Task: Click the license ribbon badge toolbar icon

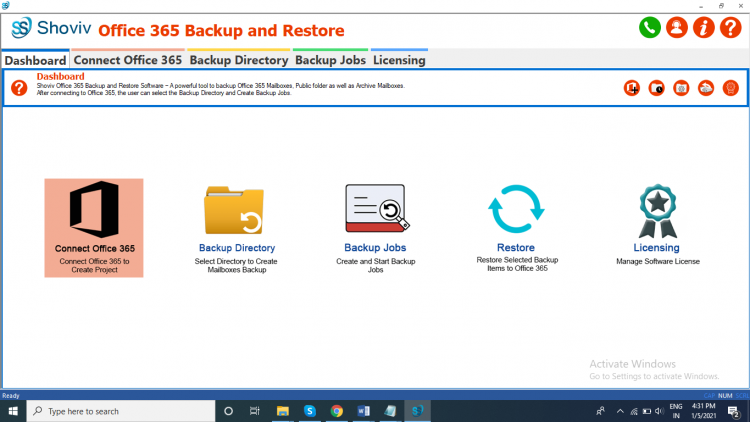Action: [730, 88]
